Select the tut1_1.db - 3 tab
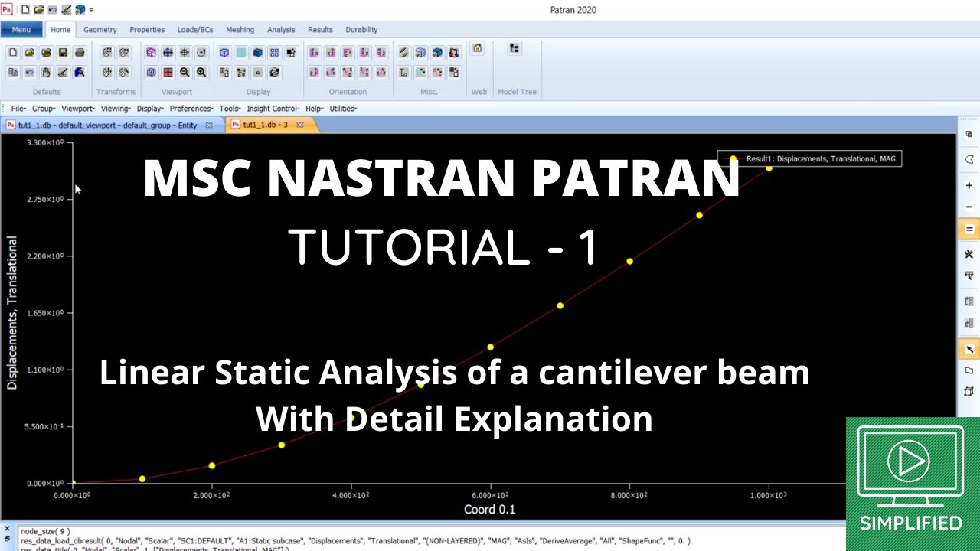The width and height of the screenshot is (980, 551). click(x=265, y=125)
